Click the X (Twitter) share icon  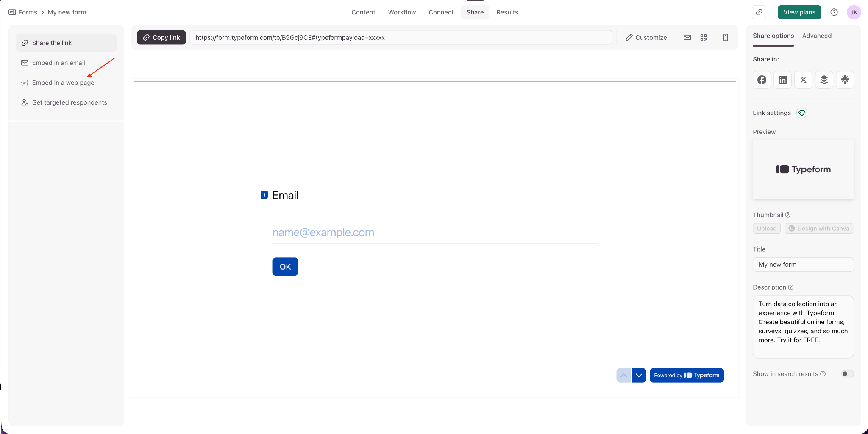803,80
